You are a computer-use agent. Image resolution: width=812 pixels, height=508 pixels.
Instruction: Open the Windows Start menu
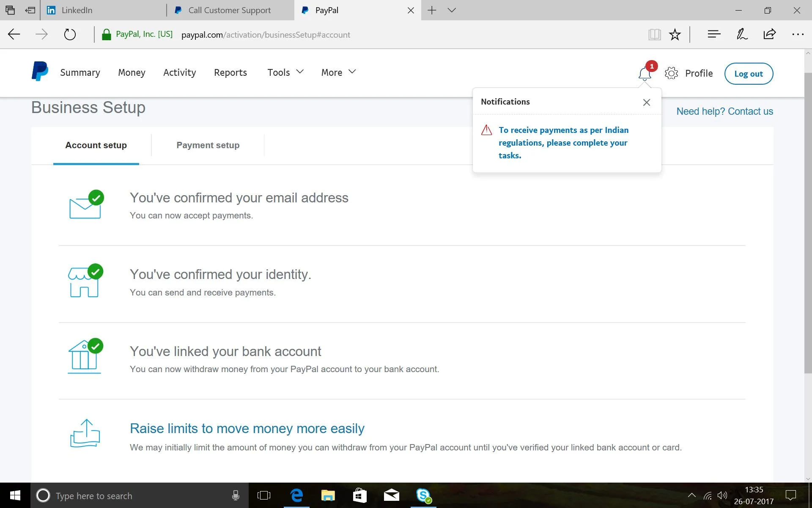pyautogui.click(x=15, y=495)
